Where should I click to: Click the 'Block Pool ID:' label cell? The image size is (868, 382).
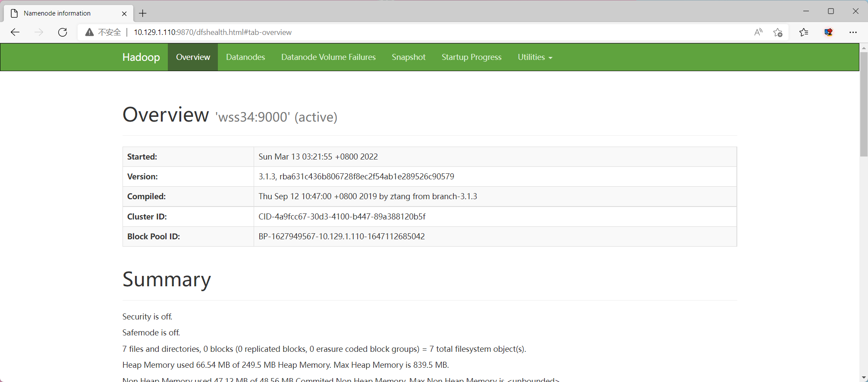pos(188,236)
